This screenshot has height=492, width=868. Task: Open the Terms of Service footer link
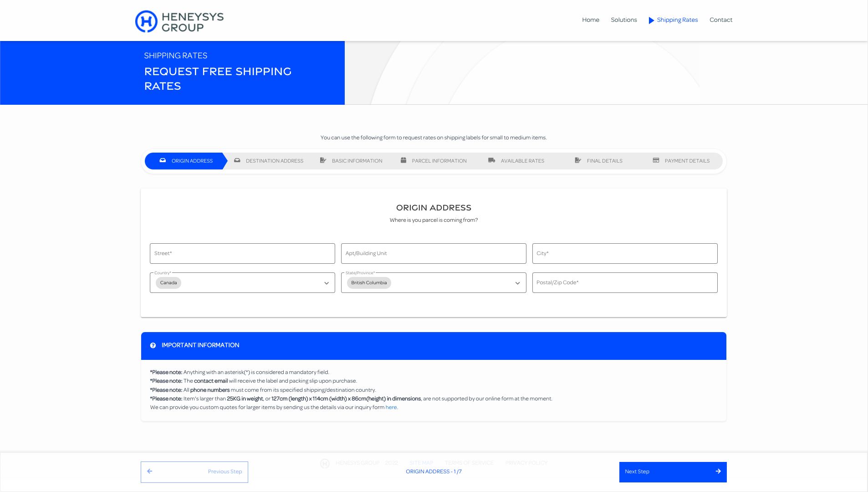469,463
